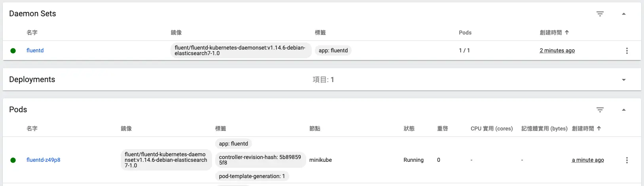Sort Pods by 節點 column header
The height and width of the screenshot is (186, 644).
tap(314, 128)
